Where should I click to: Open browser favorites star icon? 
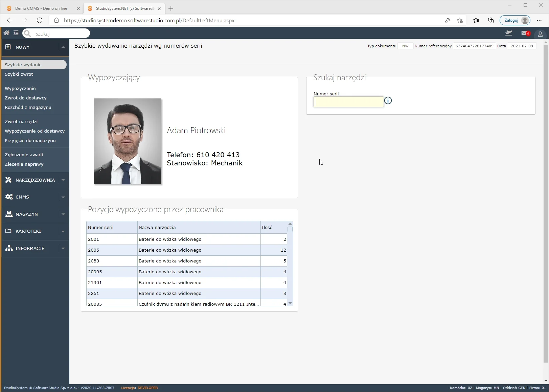click(x=476, y=20)
